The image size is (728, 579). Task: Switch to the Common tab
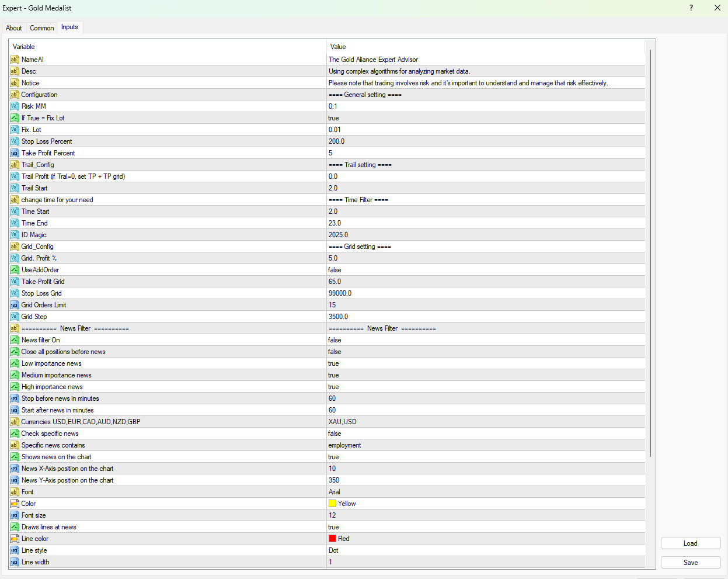pyautogui.click(x=41, y=27)
